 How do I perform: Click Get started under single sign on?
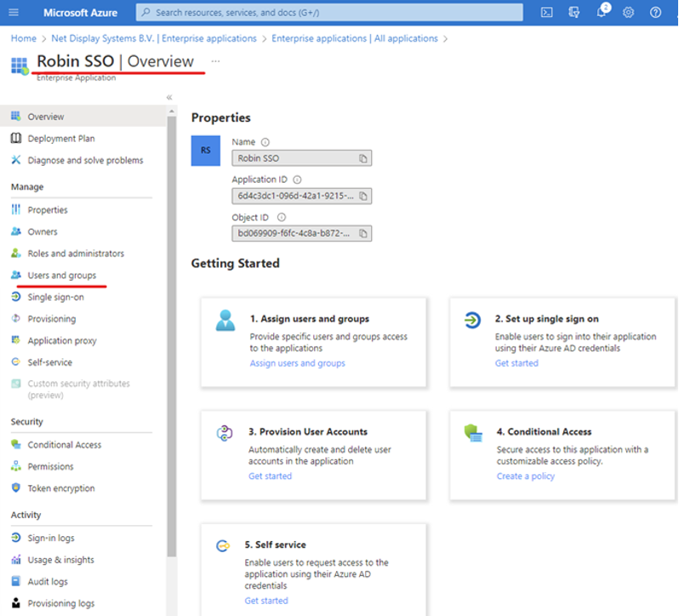516,363
